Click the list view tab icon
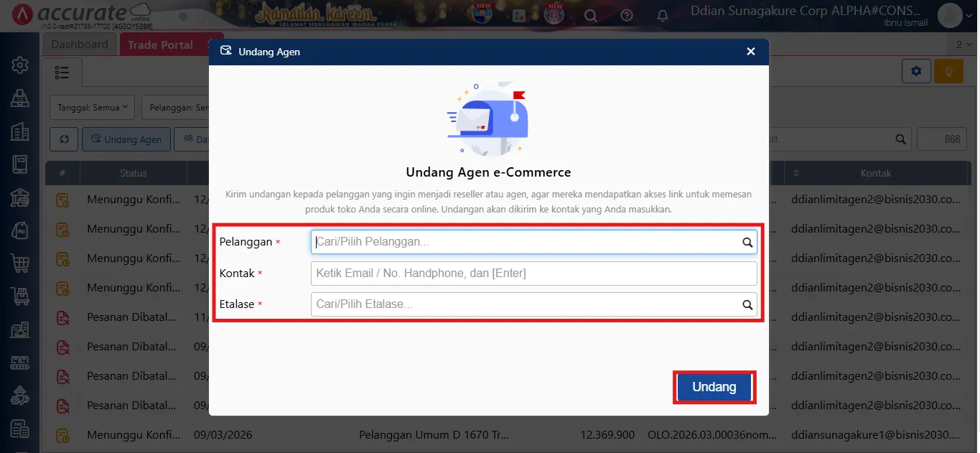 pos(62,73)
